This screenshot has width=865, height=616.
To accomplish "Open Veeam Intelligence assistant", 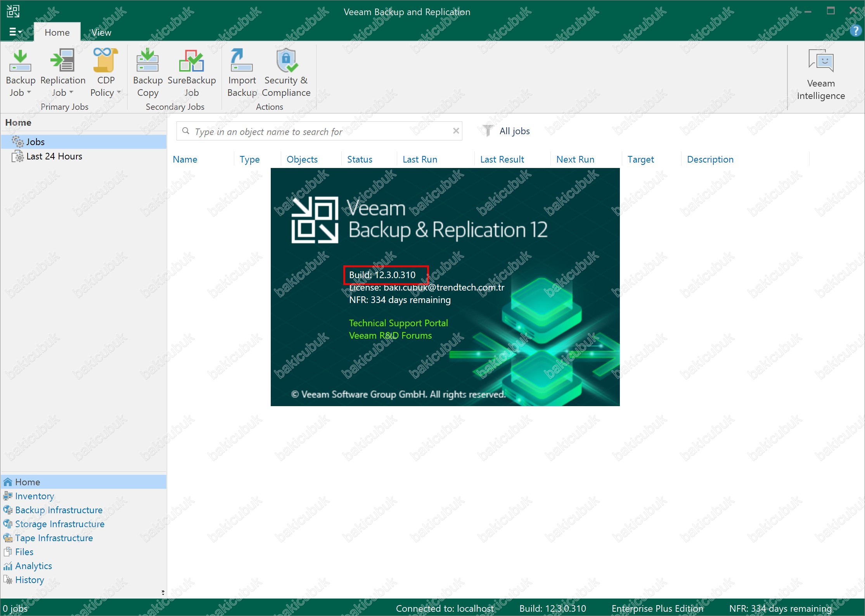I will click(x=821, y=74).
